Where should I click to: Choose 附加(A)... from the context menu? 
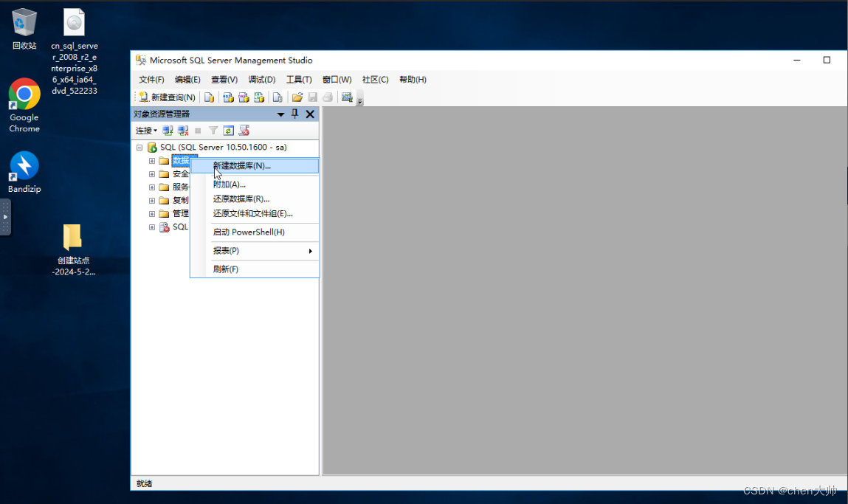pyautogui.click(x=255, y=184)
